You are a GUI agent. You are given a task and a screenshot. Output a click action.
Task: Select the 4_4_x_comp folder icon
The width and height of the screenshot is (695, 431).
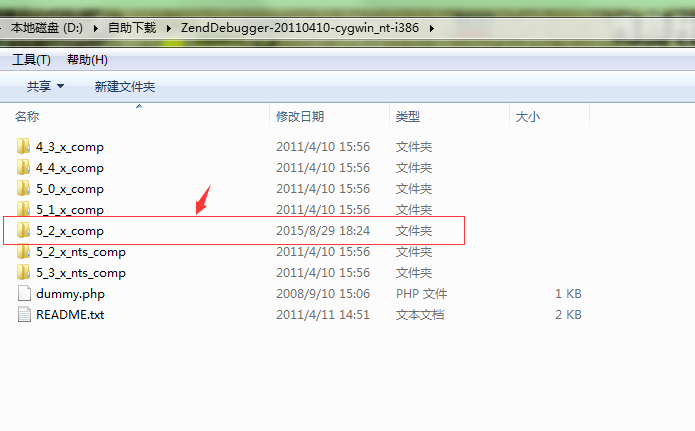(23, 167)
